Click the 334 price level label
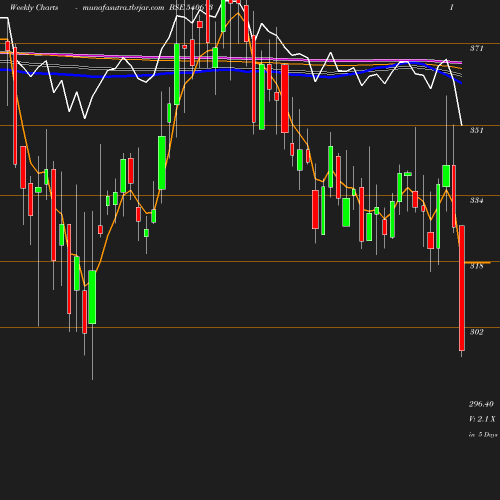This screenshot has width=500, height=500. pos(476,200)
